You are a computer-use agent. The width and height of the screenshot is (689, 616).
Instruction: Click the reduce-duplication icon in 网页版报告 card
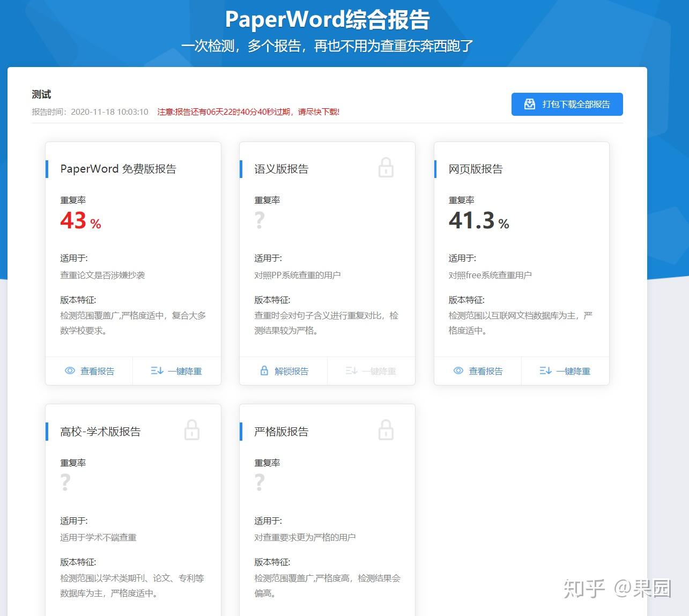click(545, 371)
